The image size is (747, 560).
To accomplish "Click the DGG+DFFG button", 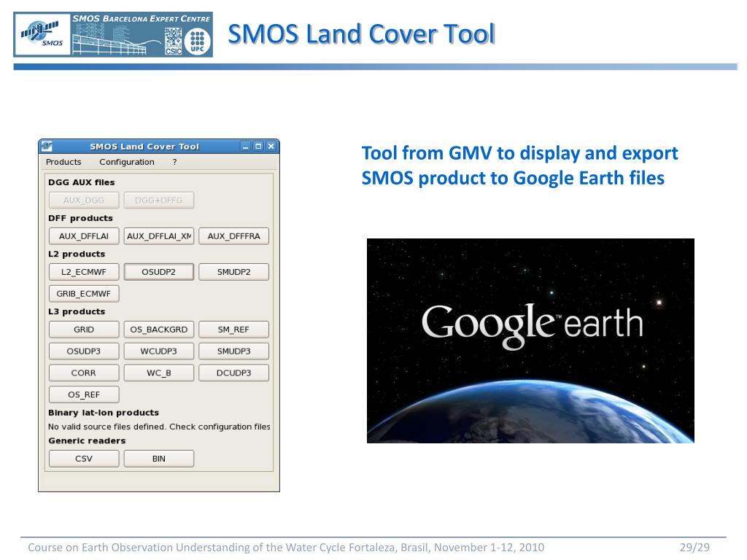I will (158, 201).
